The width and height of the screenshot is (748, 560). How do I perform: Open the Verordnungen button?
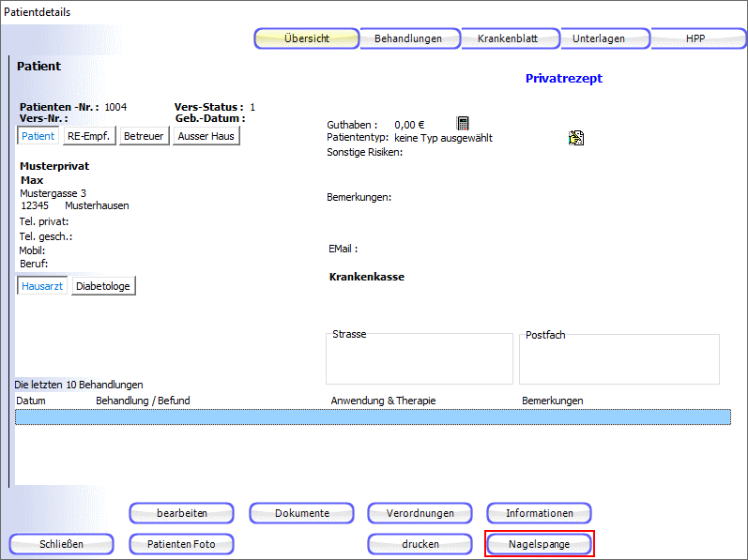click(x=420, y=513)
